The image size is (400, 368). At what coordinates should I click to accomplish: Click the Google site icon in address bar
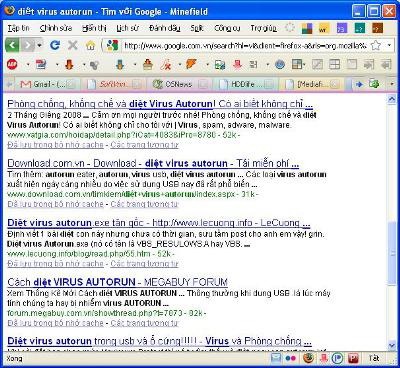click(112, 45)
